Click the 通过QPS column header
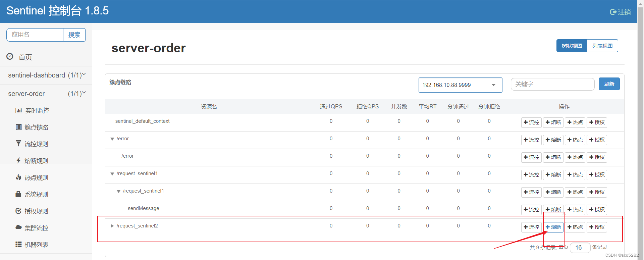Viewport: 644px width, 260px height. pyautogui.click(x=331, y=106)
